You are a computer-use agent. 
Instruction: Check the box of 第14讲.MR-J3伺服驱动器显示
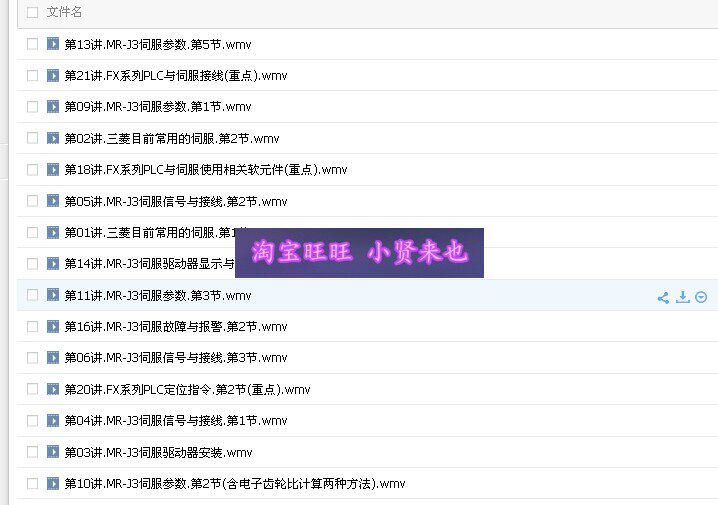coord(32,264)
